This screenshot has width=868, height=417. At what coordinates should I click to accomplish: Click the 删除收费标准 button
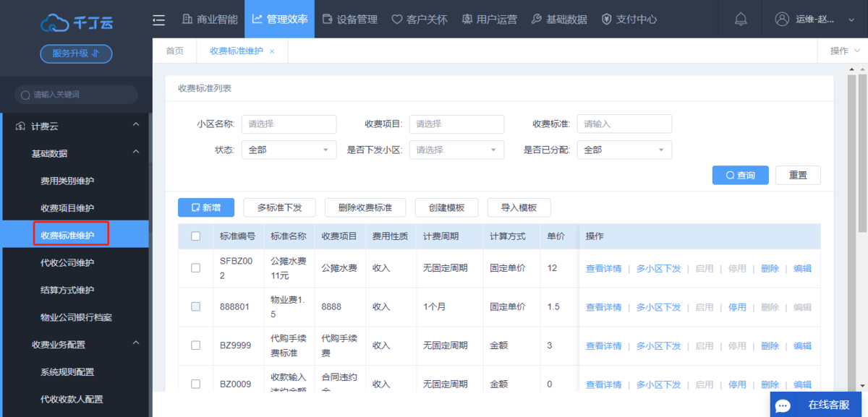click(365, 207)
